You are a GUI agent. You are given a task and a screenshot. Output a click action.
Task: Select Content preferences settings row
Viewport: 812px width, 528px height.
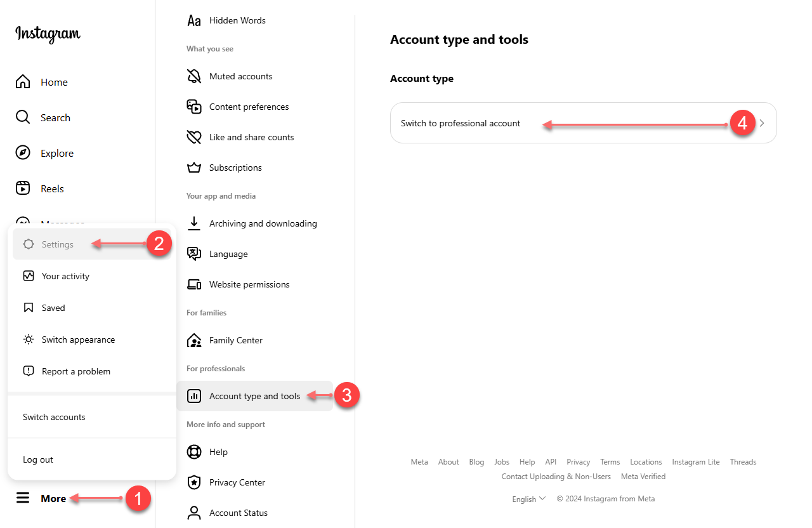coord(254,107)
